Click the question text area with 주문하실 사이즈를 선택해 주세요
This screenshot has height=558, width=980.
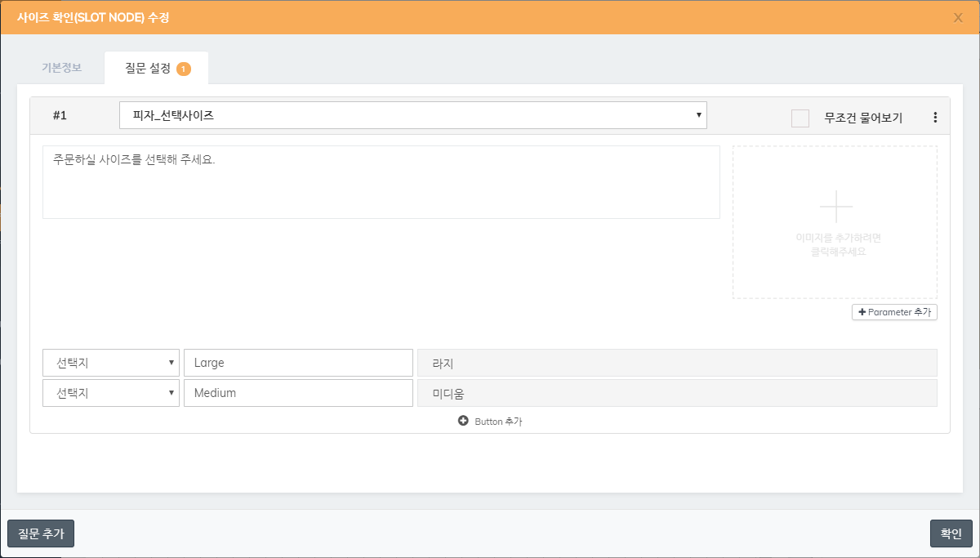tap(381, 182)
